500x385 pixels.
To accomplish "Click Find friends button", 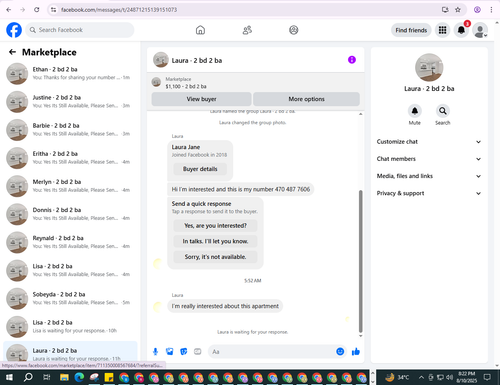I will [411, 30].
